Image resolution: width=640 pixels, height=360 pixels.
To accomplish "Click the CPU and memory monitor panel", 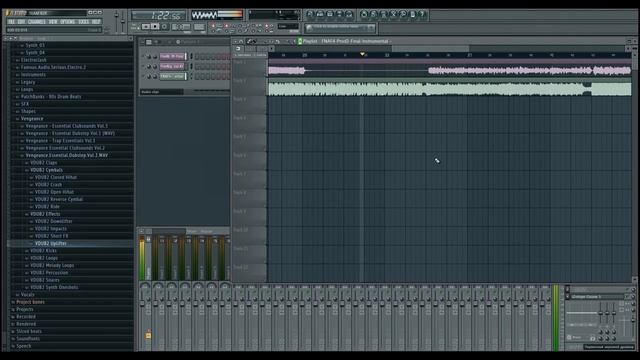I will (274, 15).
